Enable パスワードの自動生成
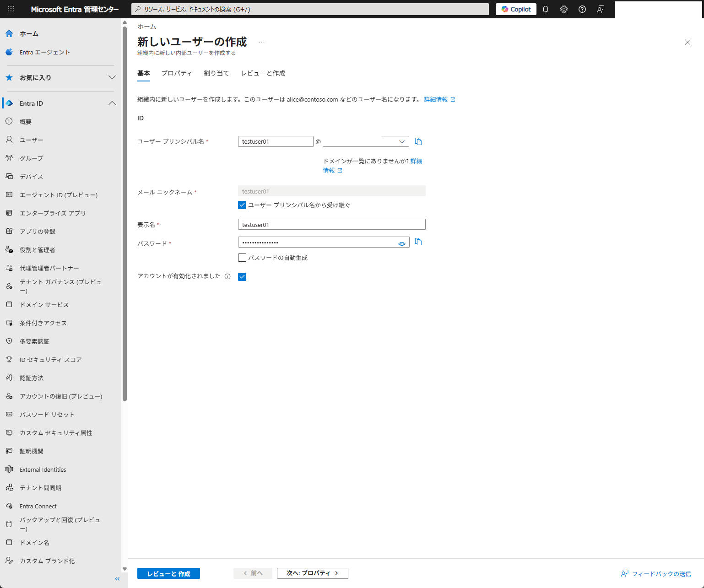 (242, 257)
